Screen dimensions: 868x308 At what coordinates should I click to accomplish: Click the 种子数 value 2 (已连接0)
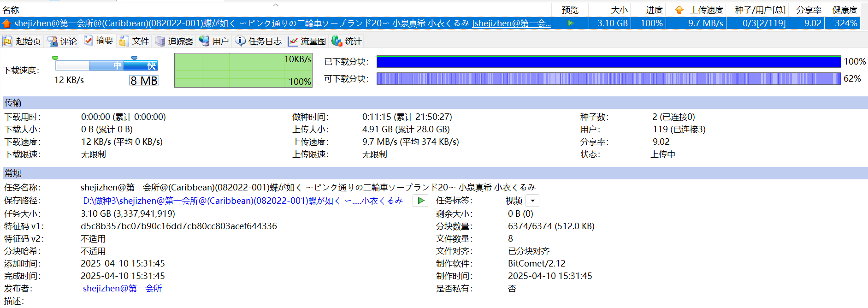pos(673,117)
